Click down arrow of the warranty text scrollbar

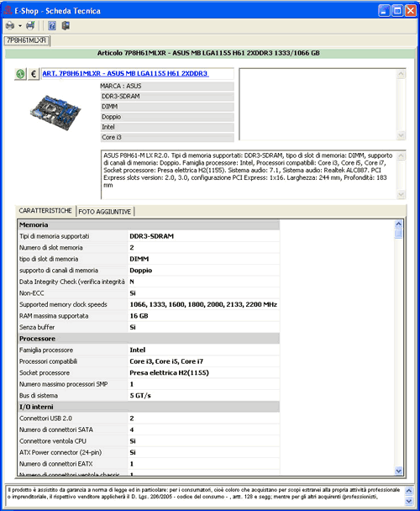409,501
